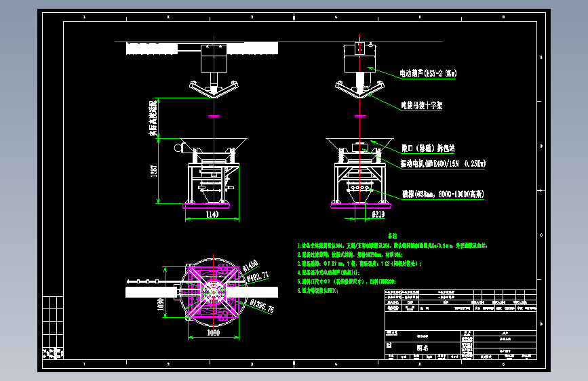
Task: Click the "电动葫芦(HSY-2 3Kw)" annotation label
Action: point(428,73)
